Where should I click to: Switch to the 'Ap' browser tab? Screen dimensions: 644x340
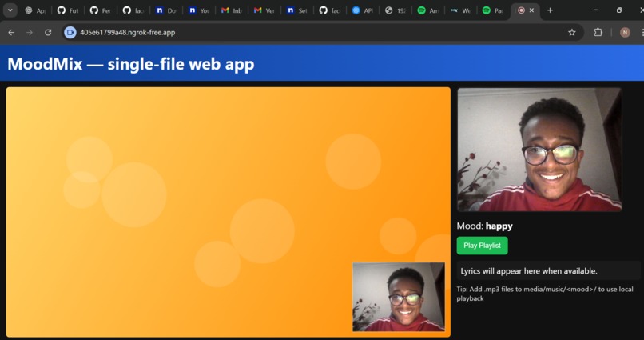35,10
